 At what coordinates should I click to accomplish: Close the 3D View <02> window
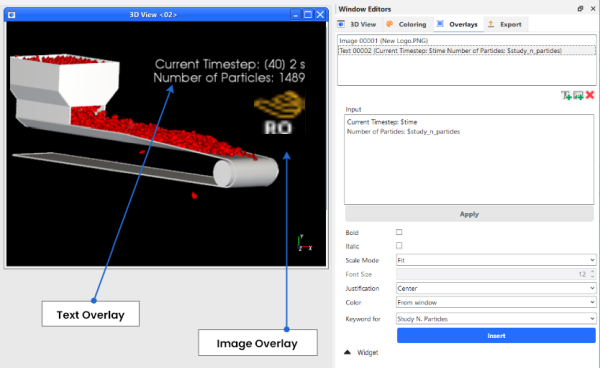[x=320, y=15]
